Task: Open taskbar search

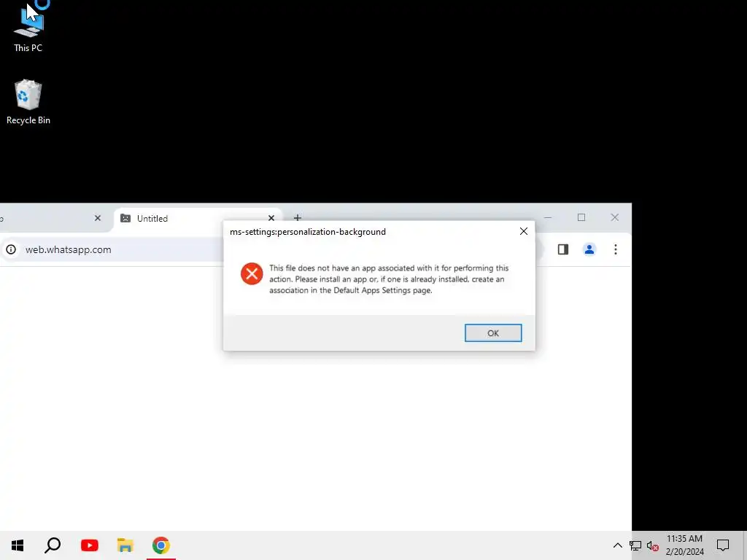Action: point(53,545)
